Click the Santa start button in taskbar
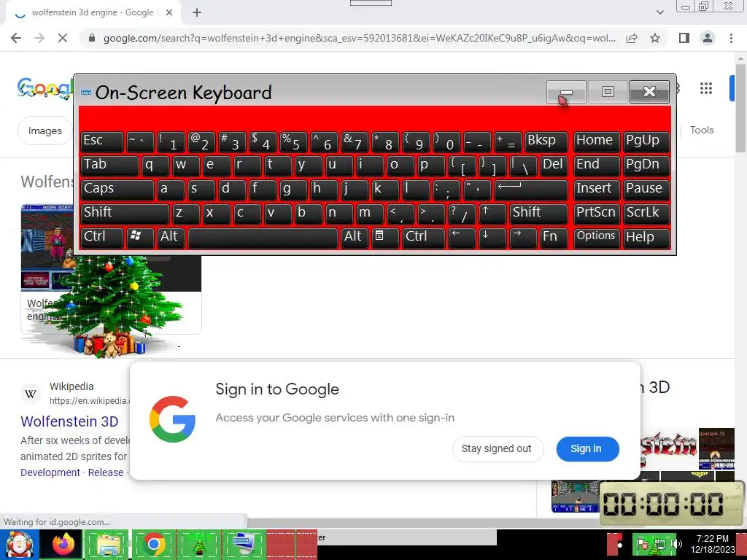The width and height of the screenshot is (747, 560). (x=19, y=544)
